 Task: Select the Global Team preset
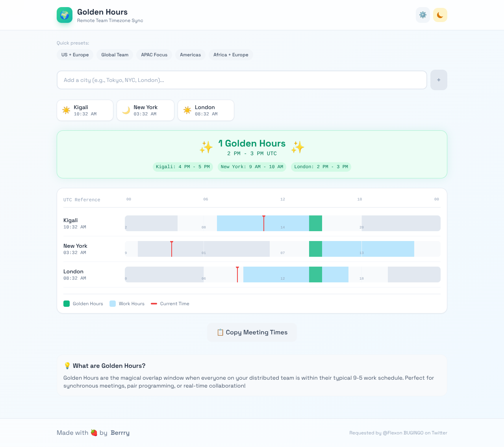click(115, 55)
